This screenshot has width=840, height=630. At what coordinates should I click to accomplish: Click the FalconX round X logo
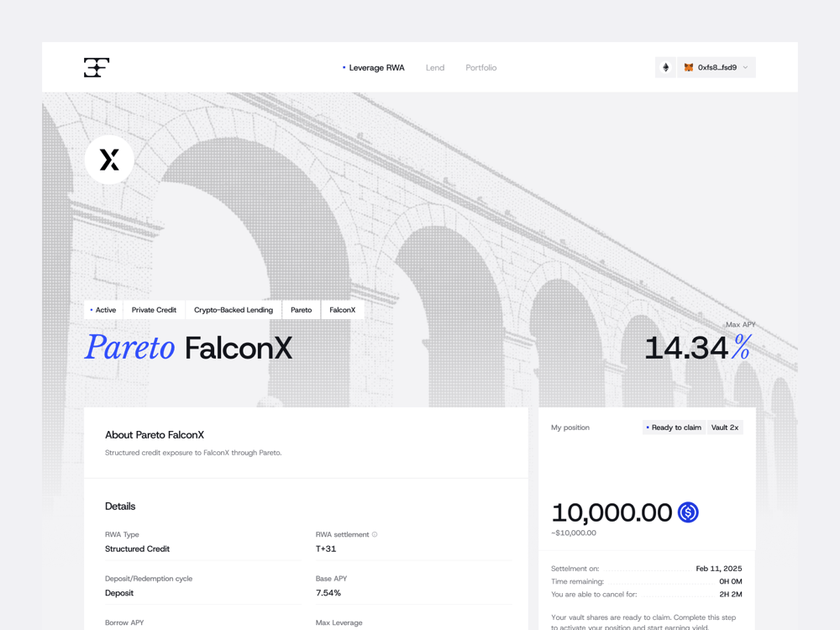point(109,160)
